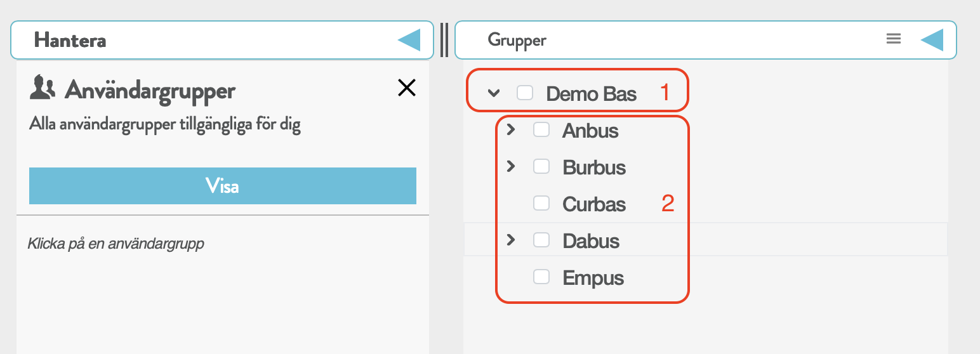This screenshot has height=354, width=980.
Task: Expand the Anbus group node
Action: pyautogui.click(x=510, y=129)
